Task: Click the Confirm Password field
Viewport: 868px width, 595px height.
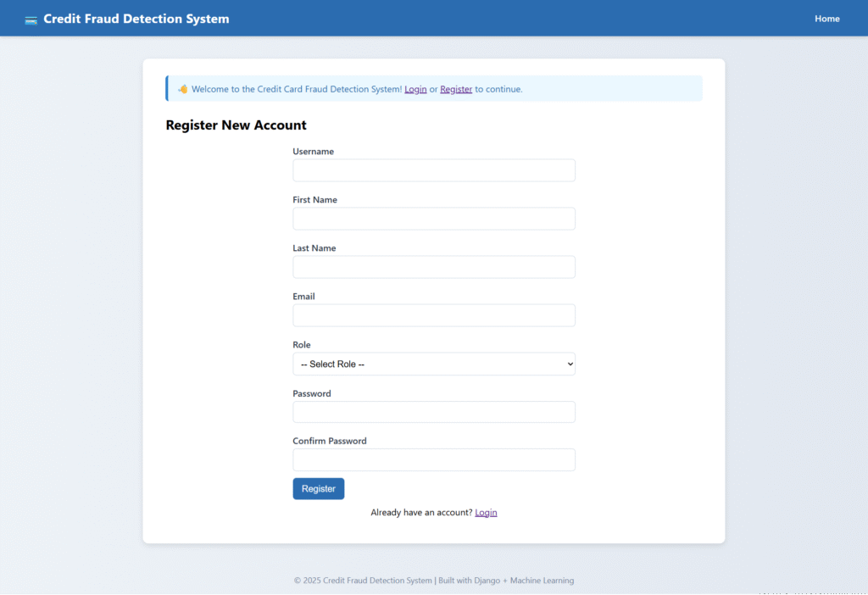Action: (x=433, y=459)
